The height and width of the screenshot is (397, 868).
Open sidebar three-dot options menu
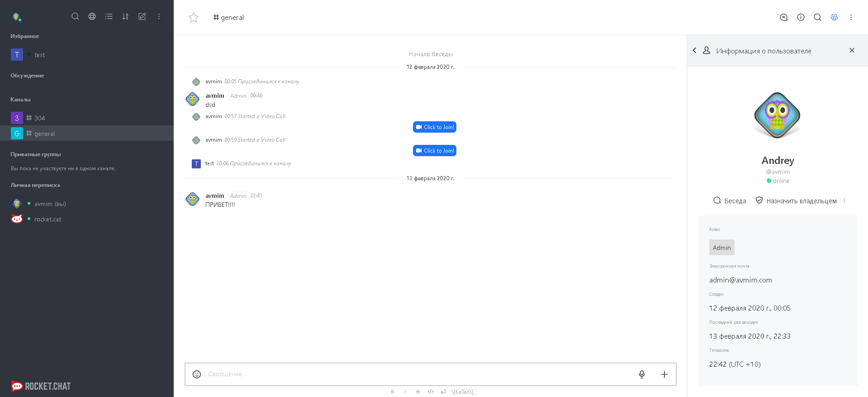(159, 16)
